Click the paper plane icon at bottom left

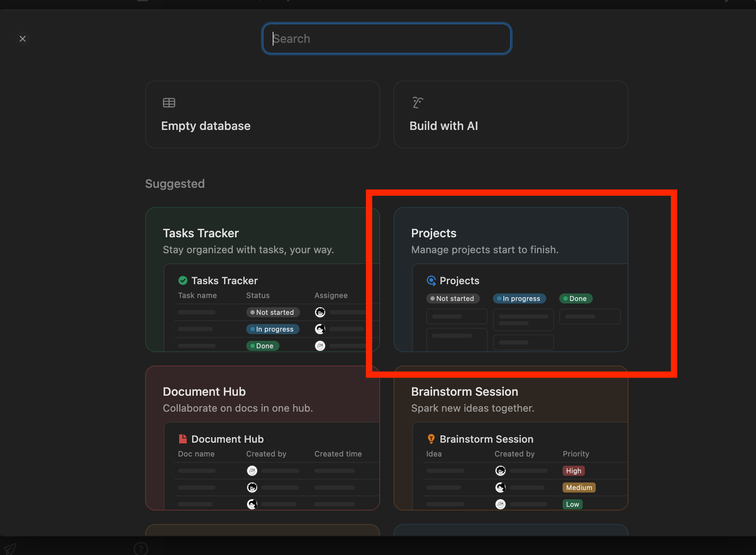coord(10,548)
